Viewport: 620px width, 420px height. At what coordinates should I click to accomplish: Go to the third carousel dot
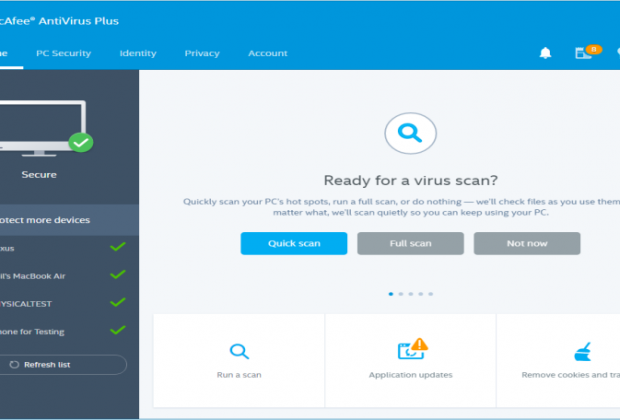(411, 294)
